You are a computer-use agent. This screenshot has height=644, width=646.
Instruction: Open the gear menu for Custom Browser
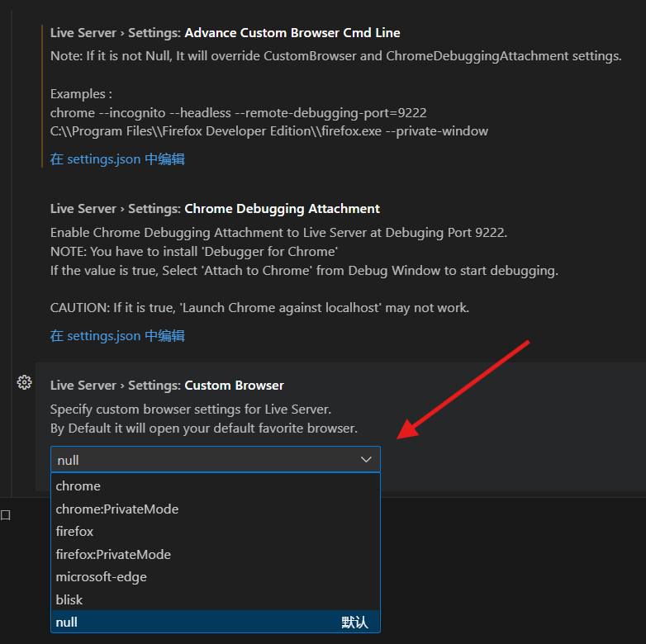pyautogui.click(x=24, y=382)
